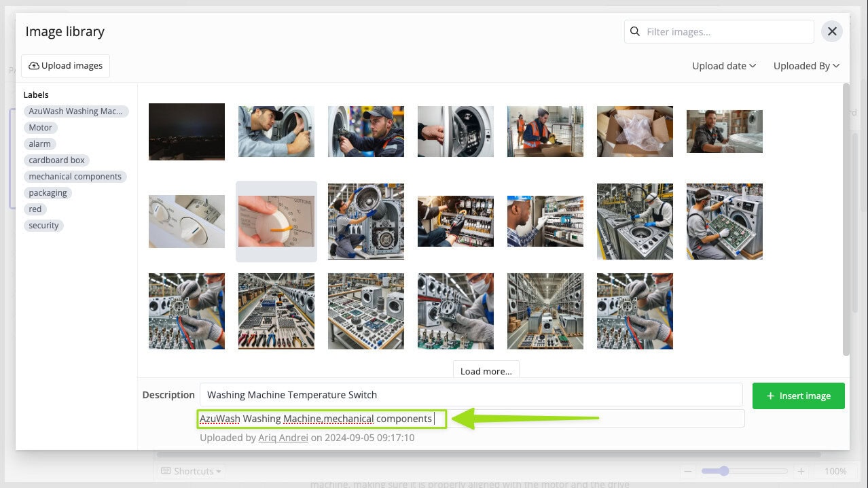The image size is (868, 488).
Task: Open the Upload date sort dropdown
Action: 723,66
